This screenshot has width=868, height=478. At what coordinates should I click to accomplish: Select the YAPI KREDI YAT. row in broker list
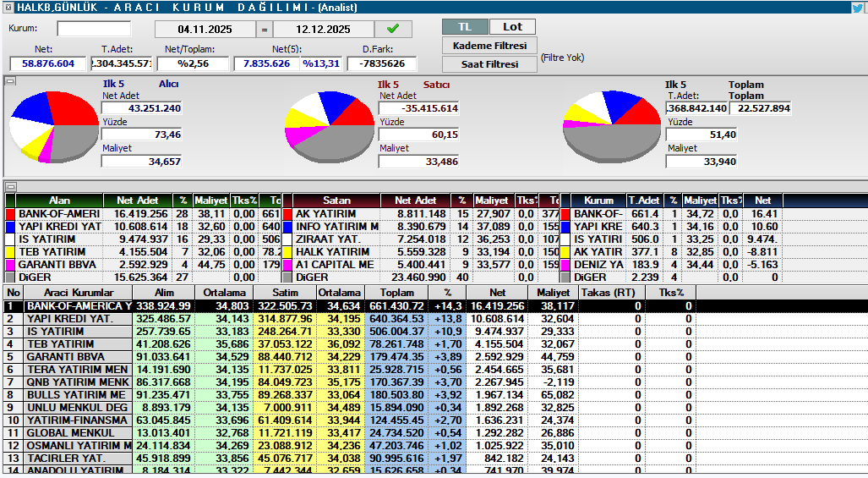(76, 318)
